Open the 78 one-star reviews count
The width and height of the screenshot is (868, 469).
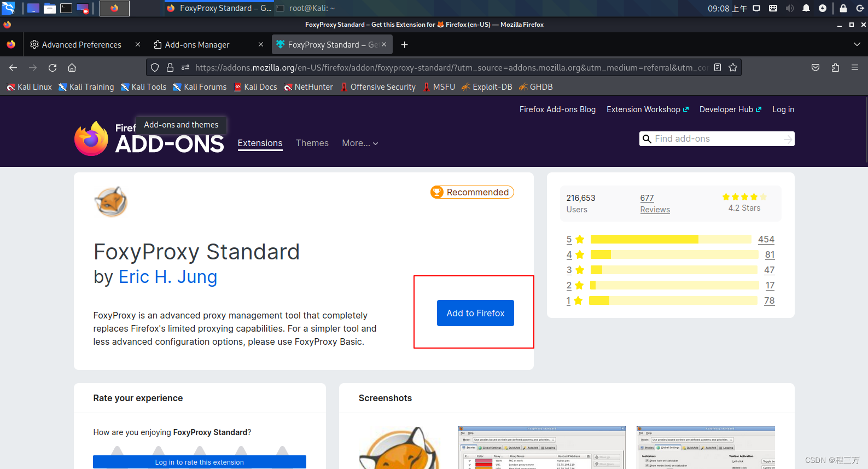coord(769,300)
